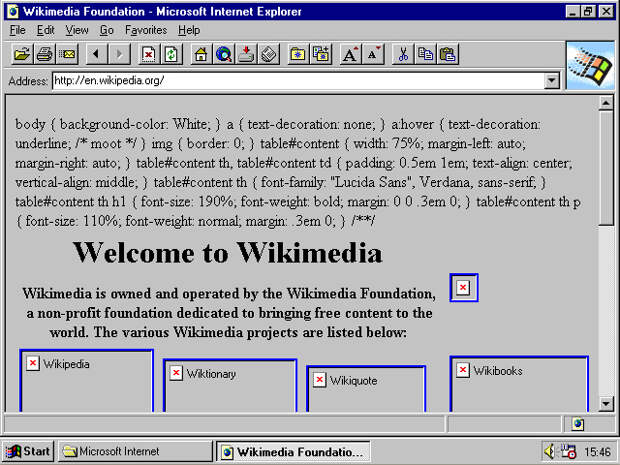The image size is (620, 465).
Task: Open the Favorites menu
Action: [146, 30]
